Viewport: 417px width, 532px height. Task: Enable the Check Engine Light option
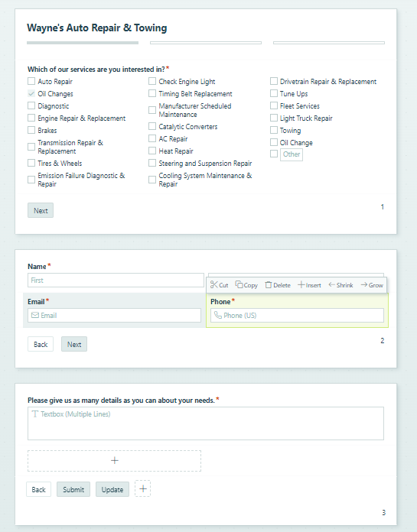point(152,81)
